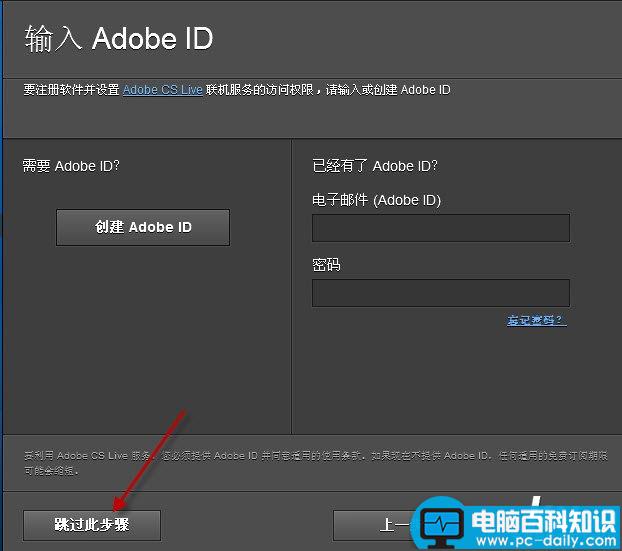Open the 忘记密码? link

tap(536, 320)
